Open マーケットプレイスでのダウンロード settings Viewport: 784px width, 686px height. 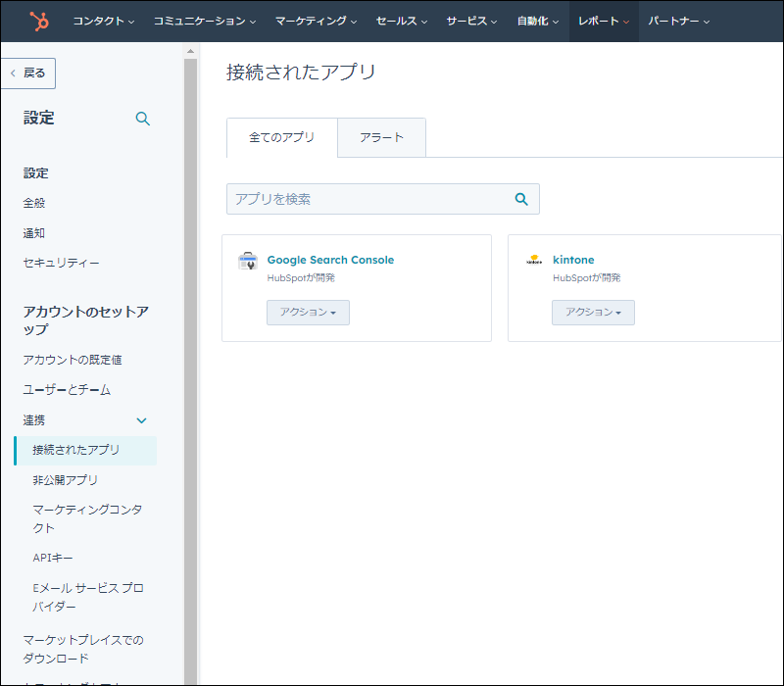[x=83, y=649]
